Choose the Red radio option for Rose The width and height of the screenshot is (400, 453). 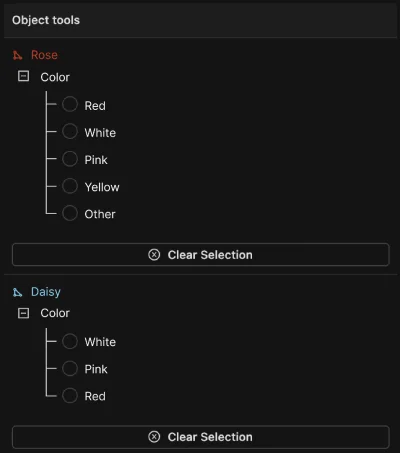(x=70, y=104)
